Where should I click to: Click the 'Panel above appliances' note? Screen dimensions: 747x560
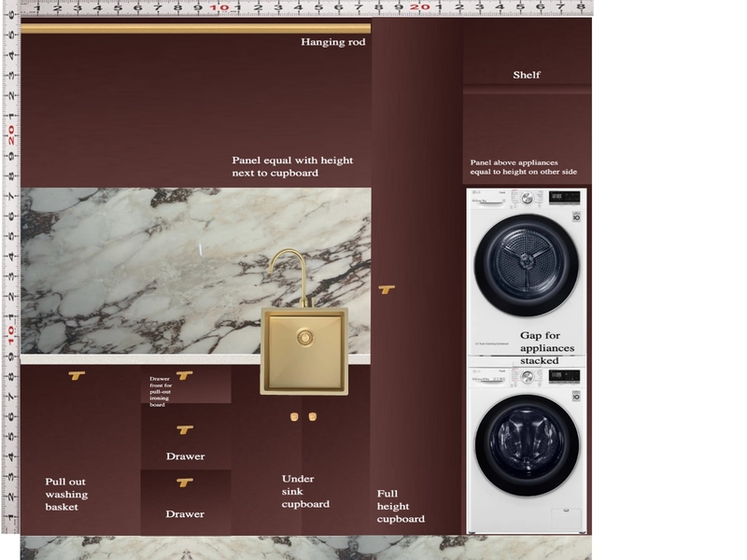524,167
